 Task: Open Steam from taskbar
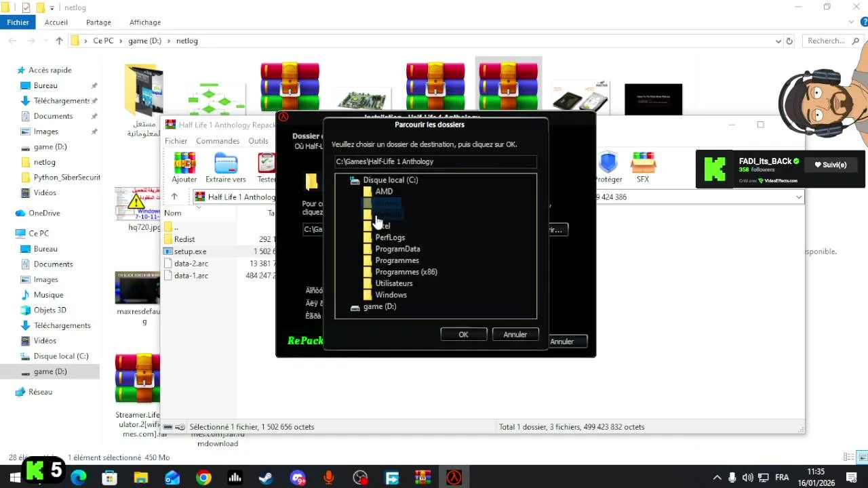coord(266,478)
